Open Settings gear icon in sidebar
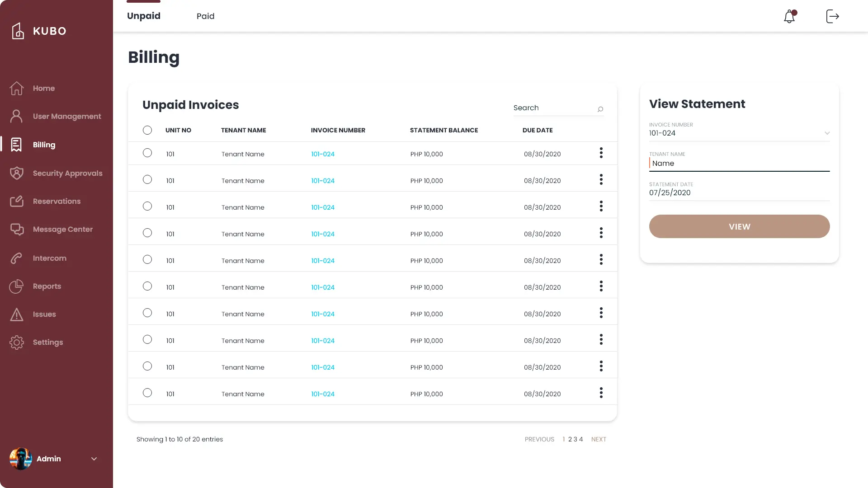Screen dimensions: 868x488 (17, 343)
